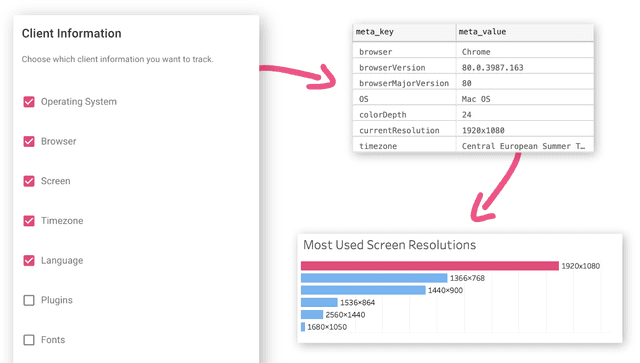
Task: Disable Timezone tracking checkbox
Action: tap(29, 221)
